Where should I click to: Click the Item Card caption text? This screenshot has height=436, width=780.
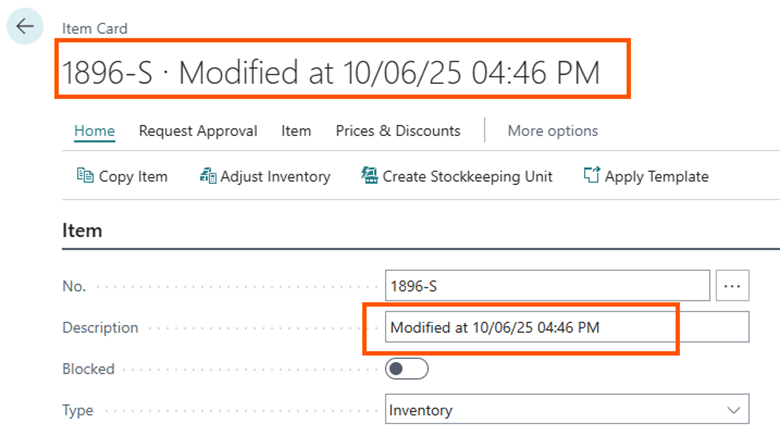[95, 29]
